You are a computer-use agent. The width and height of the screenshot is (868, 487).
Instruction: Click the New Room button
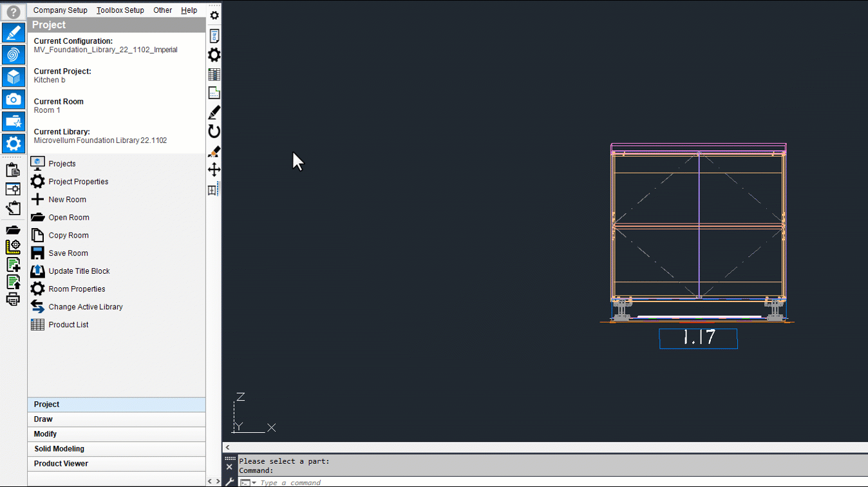coord(67,200)
